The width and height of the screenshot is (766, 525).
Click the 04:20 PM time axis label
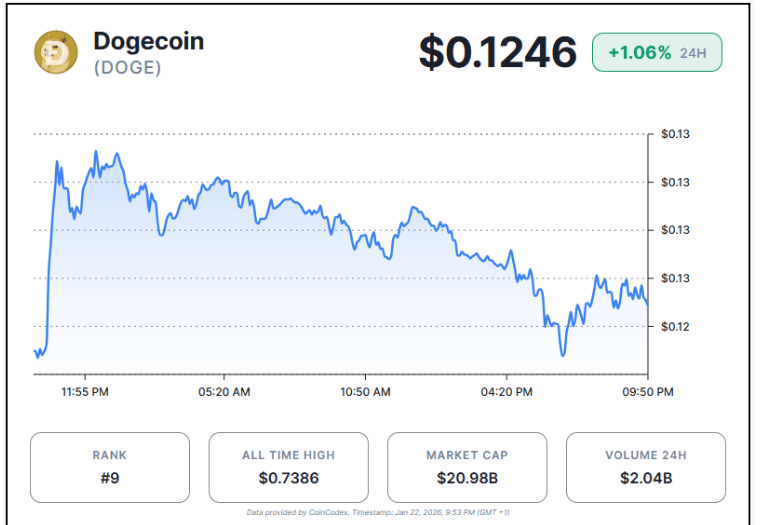pos(507,392)
